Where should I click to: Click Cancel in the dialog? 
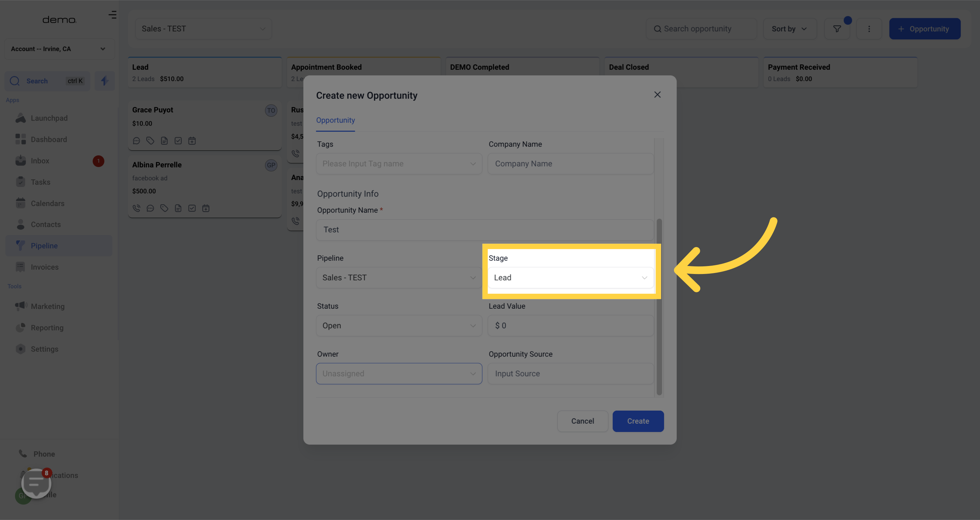coord(582,421)
